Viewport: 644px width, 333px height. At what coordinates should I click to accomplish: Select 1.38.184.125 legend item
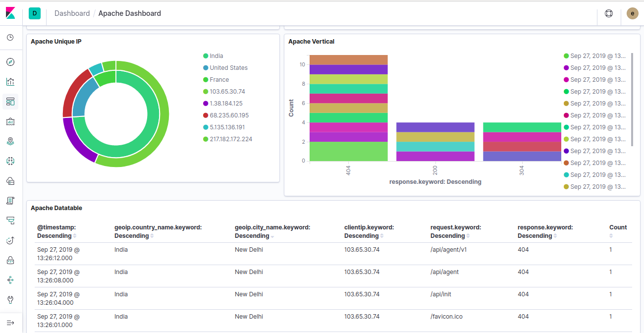(x=222, y=104)
